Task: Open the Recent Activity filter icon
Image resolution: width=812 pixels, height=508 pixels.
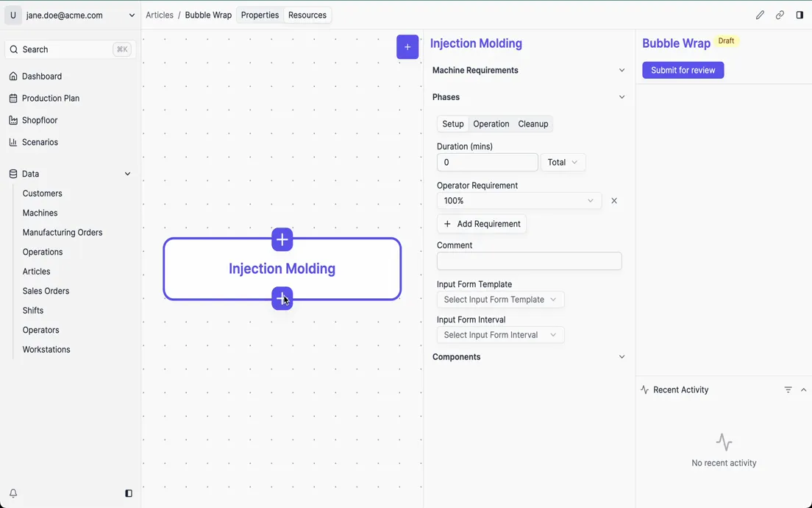Action: 788,390
